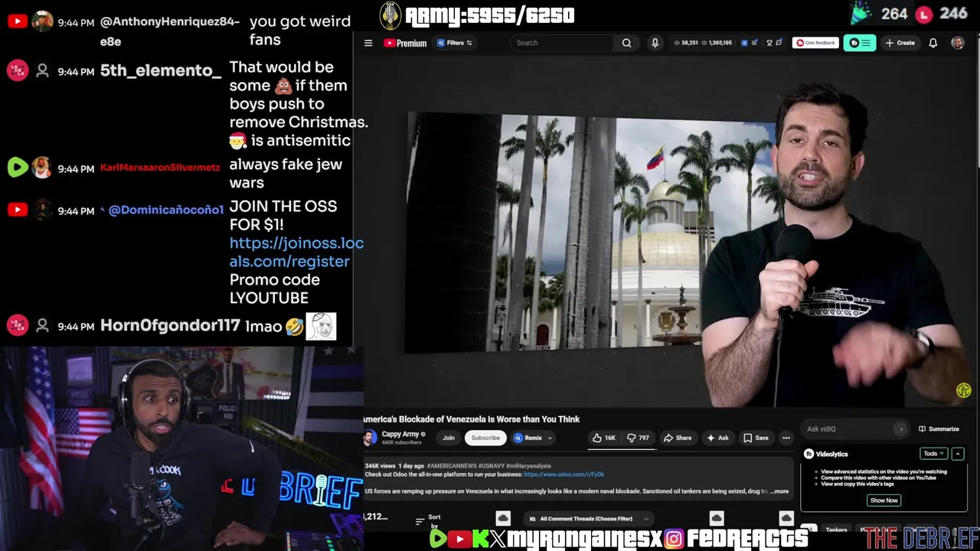Viewport: 980px width, 551px height.
Task: Collapse the Videolytics panel chevron
Action: pos(957,454)
